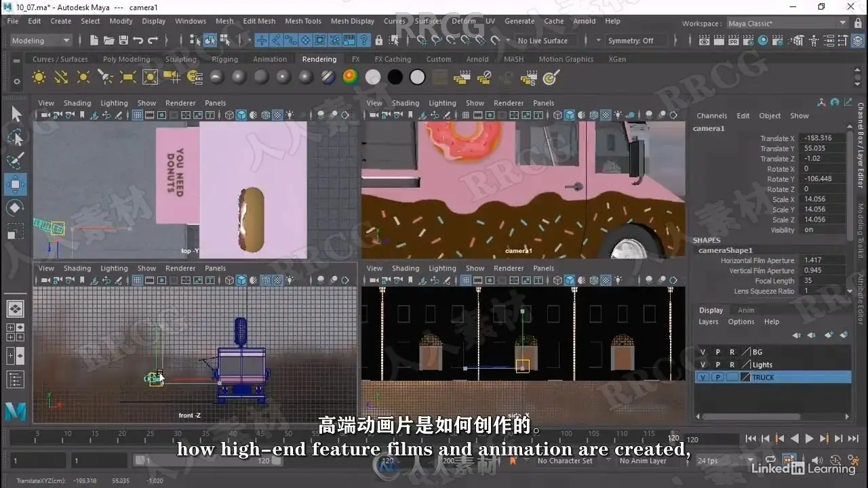Open the top-left viewport Renderer menu
This screenshot has height=488, width=868.
click(x=180, y=103)
